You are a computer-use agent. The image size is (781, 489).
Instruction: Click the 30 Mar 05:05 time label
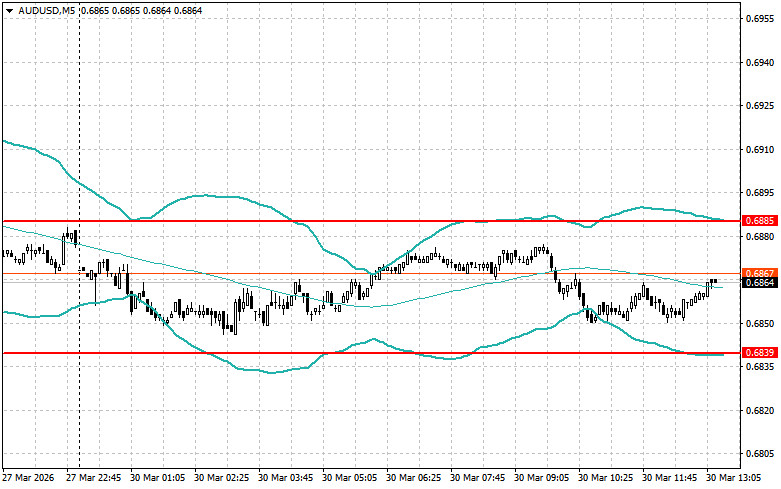(350, 478)
